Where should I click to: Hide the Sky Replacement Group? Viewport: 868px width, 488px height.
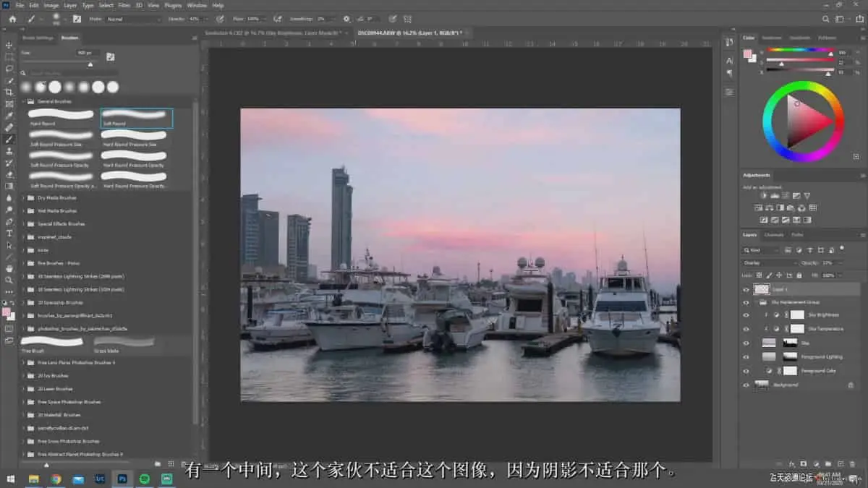746,302
